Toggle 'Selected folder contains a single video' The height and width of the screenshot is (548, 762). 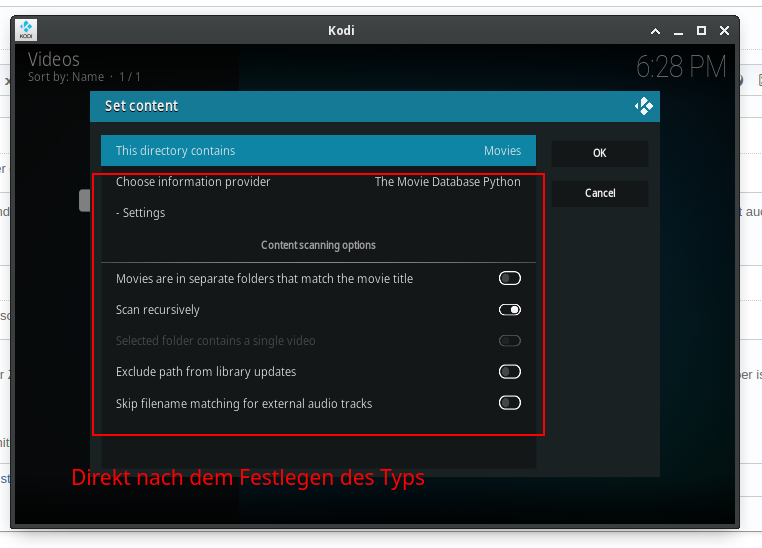pyautogui.click(x=509, y=341)
